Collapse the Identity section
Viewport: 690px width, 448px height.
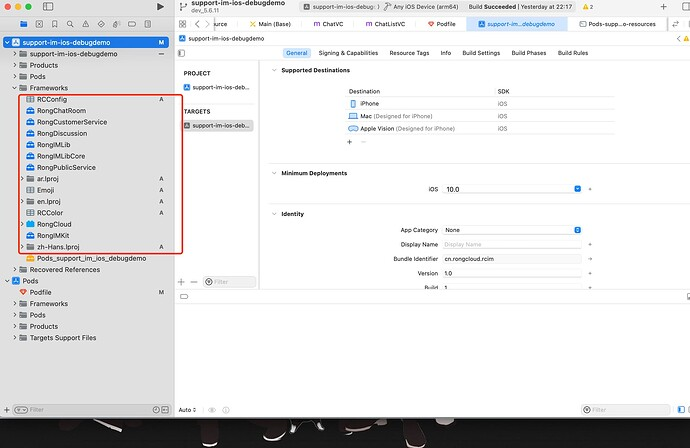[274, 214]
